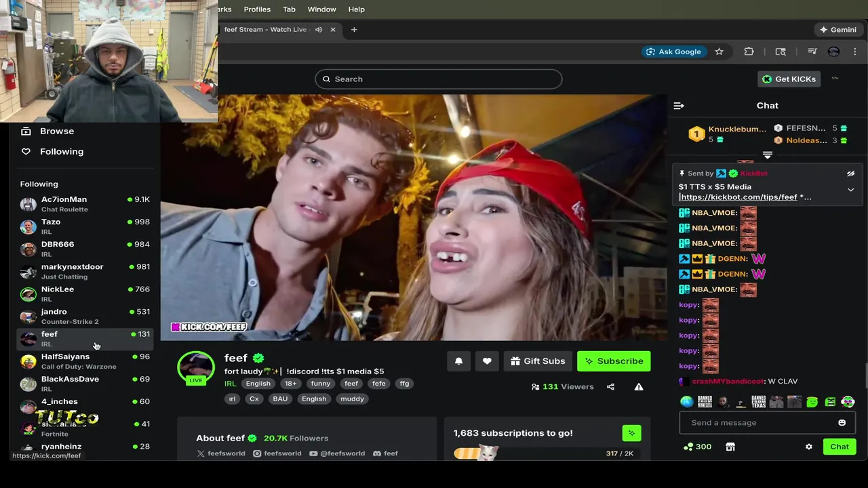Click the sub goal boost button
868x488 pixels.
pyautogui.click(x=631, y=433)
